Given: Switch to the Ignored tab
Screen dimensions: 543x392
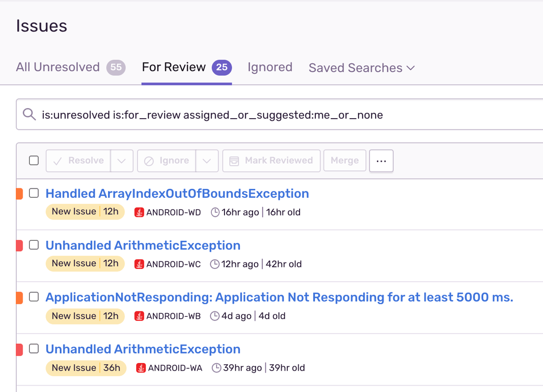Looking at the screenshot, I should click(270, 67).
